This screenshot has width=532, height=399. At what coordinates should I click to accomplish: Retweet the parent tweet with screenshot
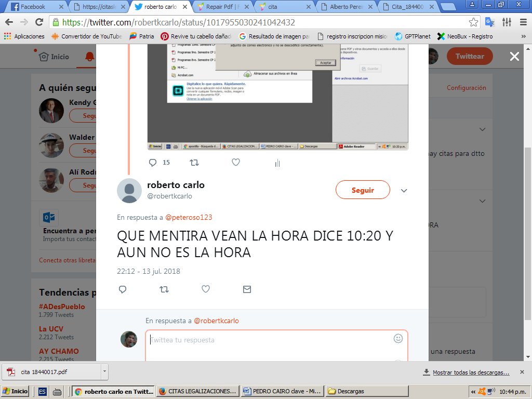(194, 163)
